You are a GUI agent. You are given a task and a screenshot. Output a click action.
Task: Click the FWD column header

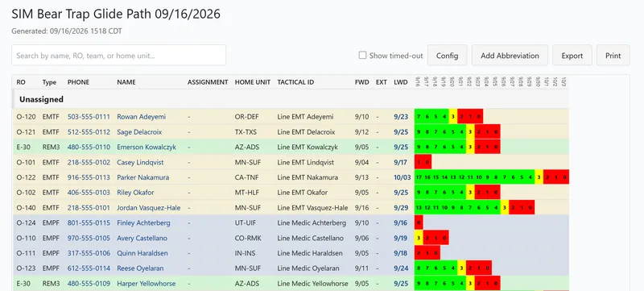click(x=361, y=82)
